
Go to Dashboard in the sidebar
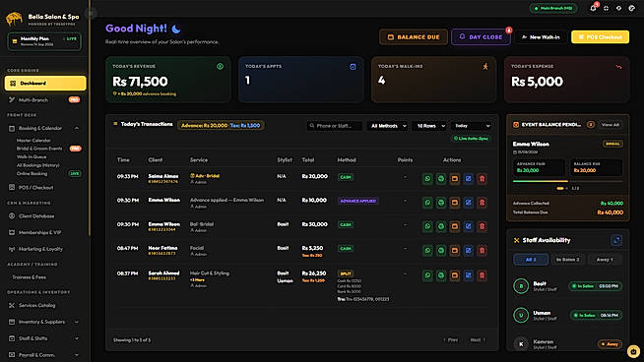(x=45, y=84)
